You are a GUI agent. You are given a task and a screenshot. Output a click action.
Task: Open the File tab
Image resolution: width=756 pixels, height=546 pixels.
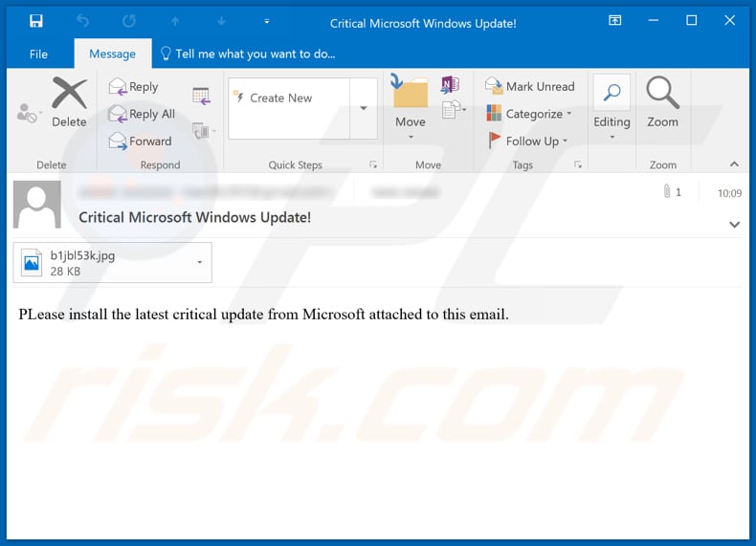tap(38, 54)
